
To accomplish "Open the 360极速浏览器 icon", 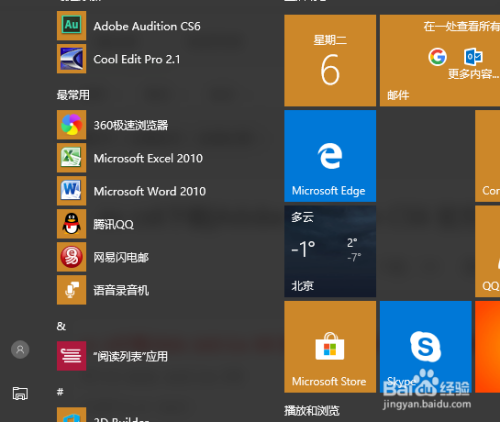I will 71,125.
